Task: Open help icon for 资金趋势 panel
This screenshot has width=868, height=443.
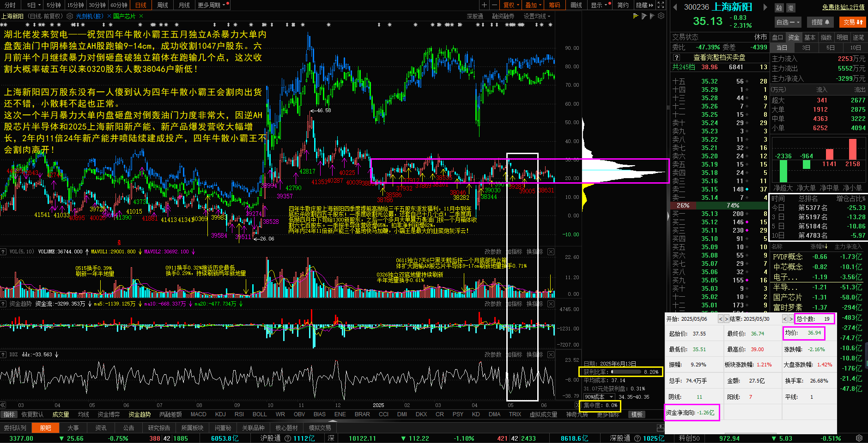Action: pos(3,304)
